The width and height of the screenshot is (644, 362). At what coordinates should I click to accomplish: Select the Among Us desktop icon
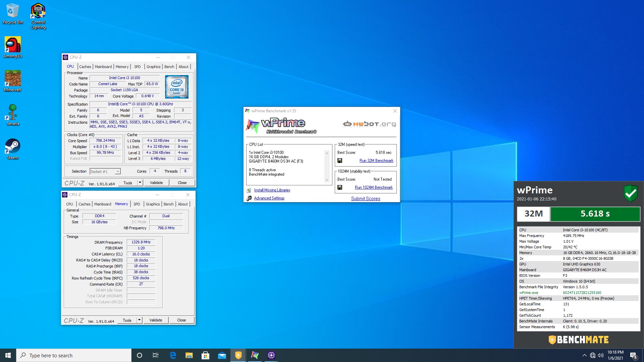tap(13, 47)
